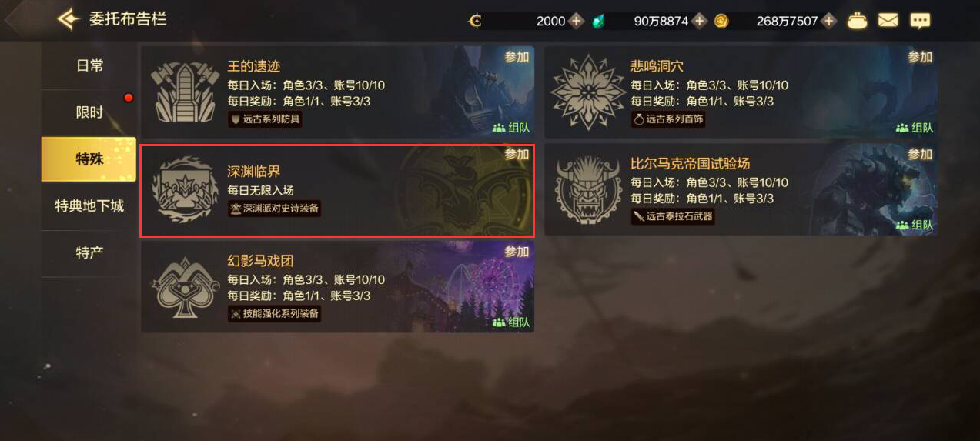Open the mail envelope icon

888,20
